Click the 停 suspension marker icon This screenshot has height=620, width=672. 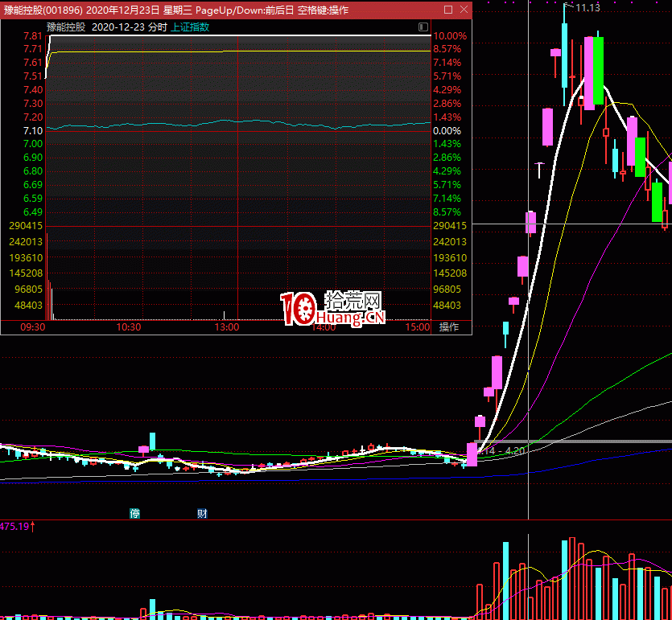134,513
